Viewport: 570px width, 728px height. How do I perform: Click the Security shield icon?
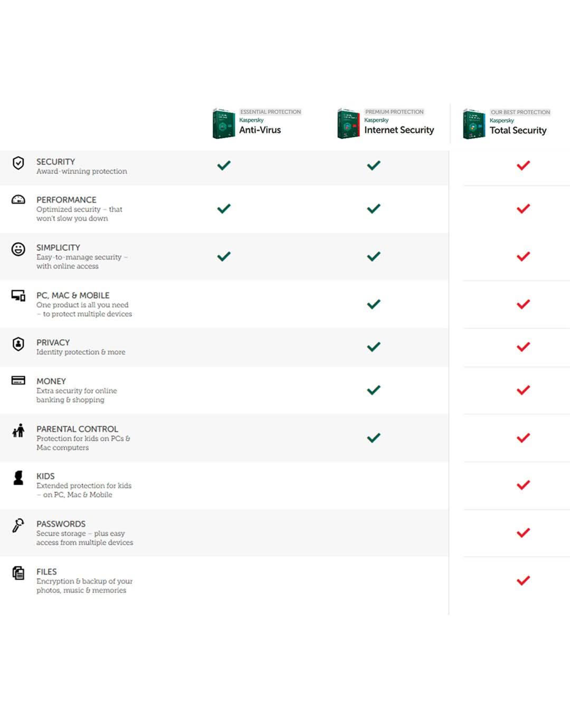click(x=18, y=163)
